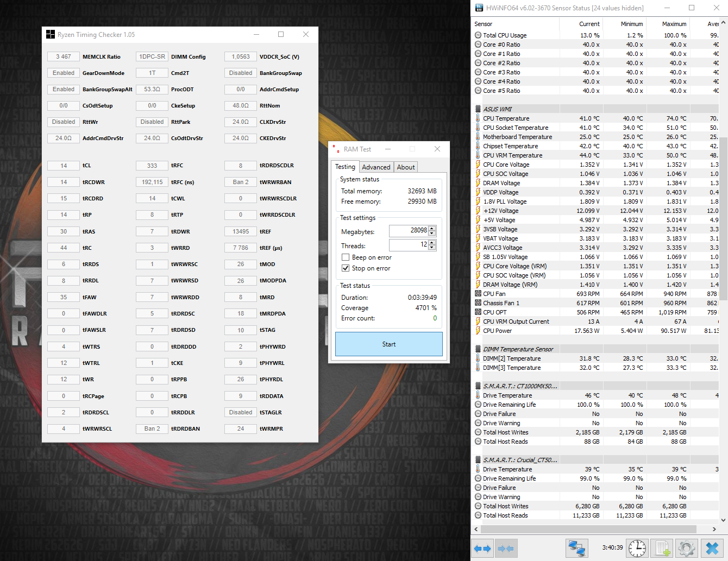Click the CPU Core Voltage lightning icon

click(x=478, y=165)
